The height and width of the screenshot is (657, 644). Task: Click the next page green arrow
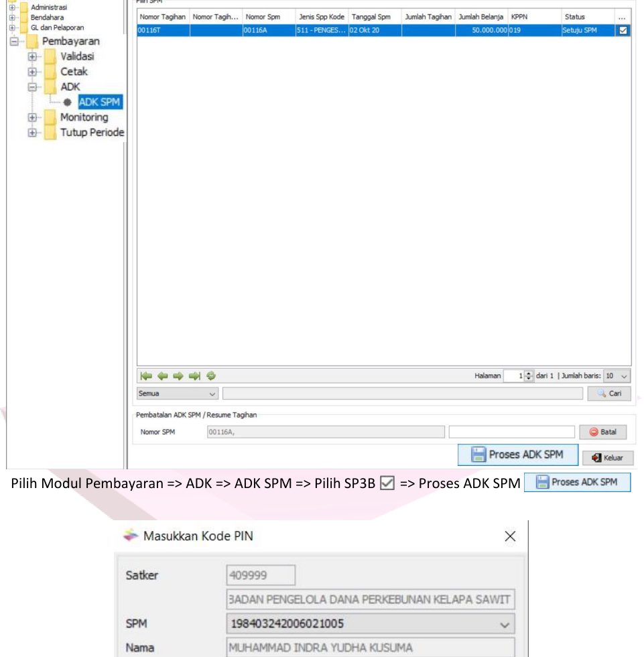pos(178,376)
